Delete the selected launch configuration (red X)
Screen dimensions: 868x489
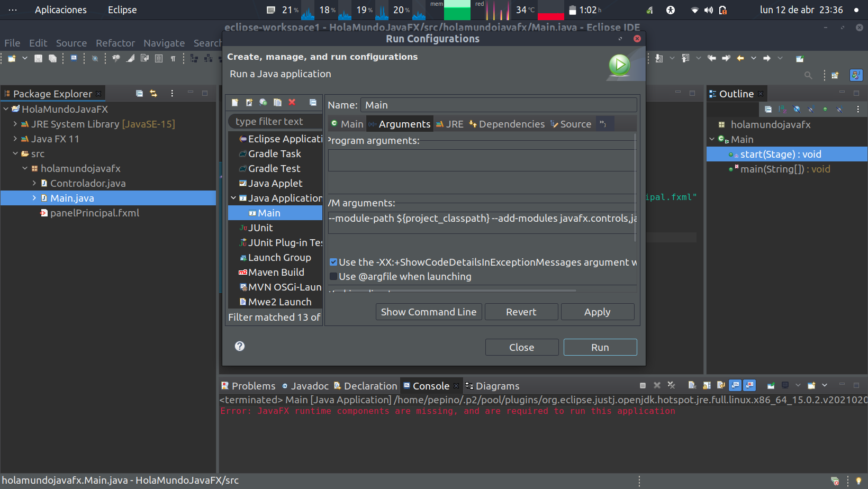(292, 102)
